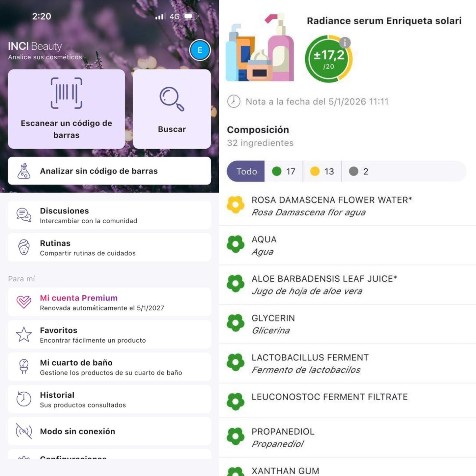Click the Favoritos star icon
Image resolution: width=476 pixels, height=476 pixels.
[x=24, y=335]
